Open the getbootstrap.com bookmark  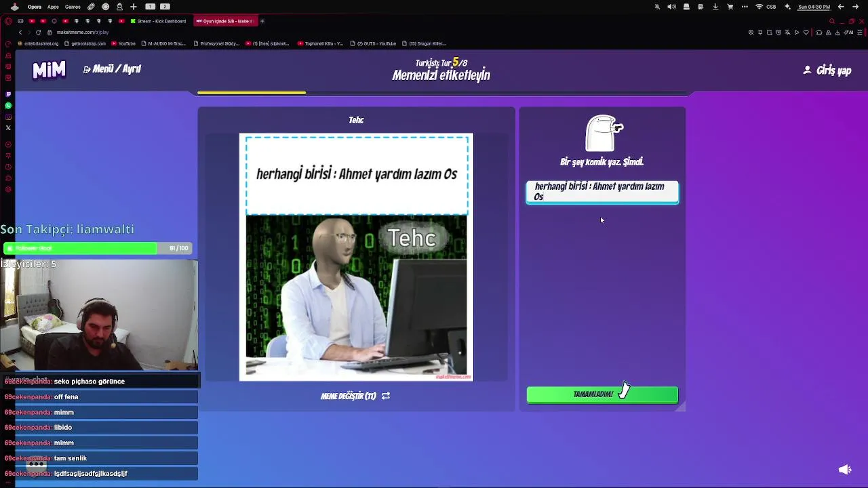(x=85, y=43)
